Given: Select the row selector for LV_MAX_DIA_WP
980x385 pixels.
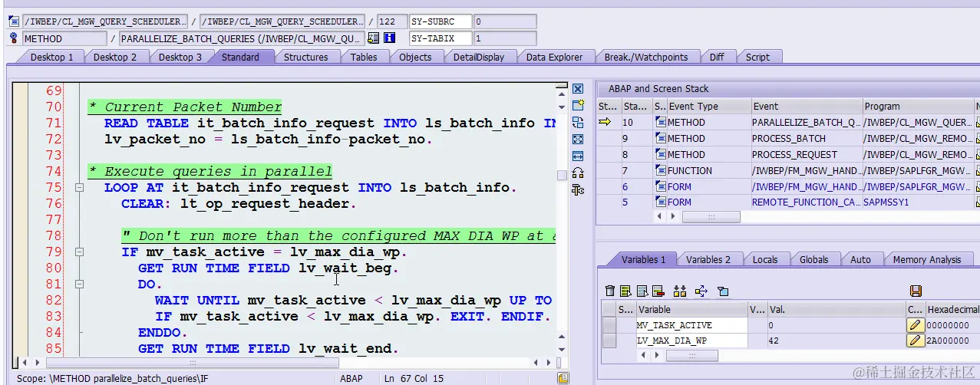Looking at the screenshot, I should 609,341.
